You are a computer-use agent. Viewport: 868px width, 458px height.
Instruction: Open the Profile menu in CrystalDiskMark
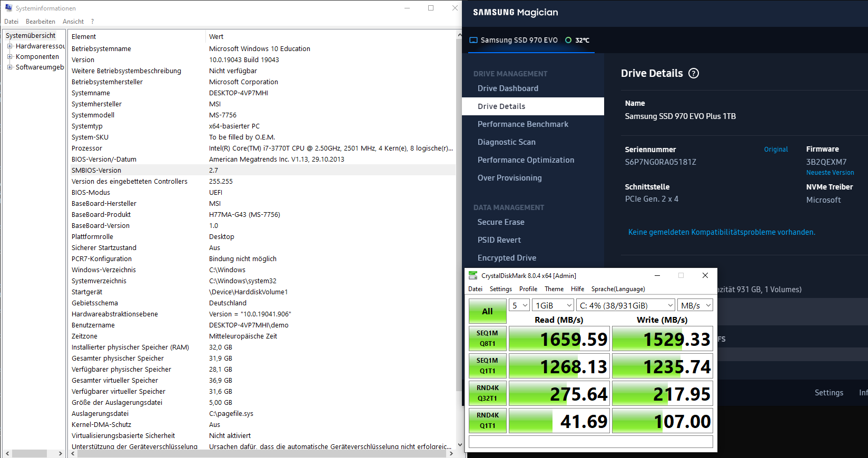[528, 289]
